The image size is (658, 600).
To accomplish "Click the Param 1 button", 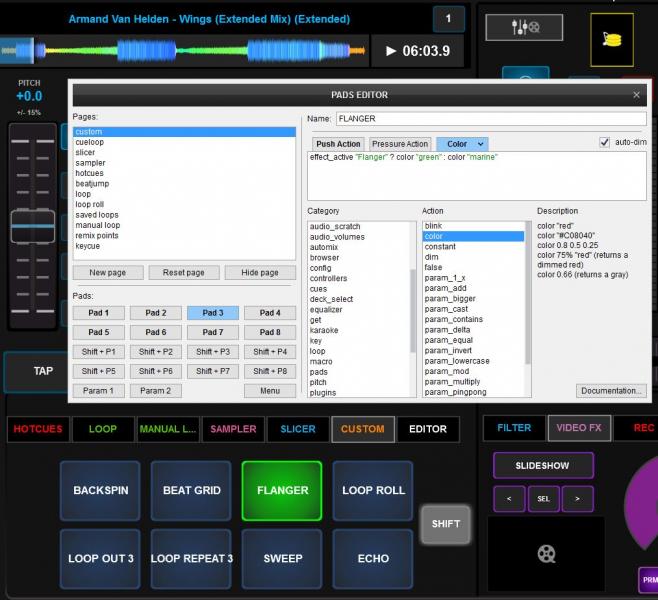I will (x=99, y=391).
